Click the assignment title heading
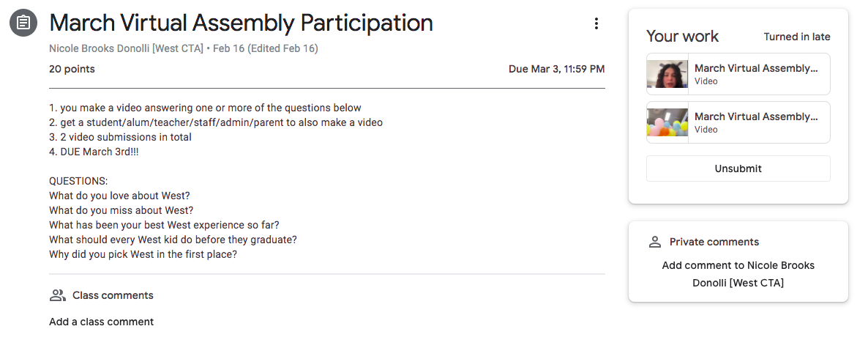 tap(241, 23)
